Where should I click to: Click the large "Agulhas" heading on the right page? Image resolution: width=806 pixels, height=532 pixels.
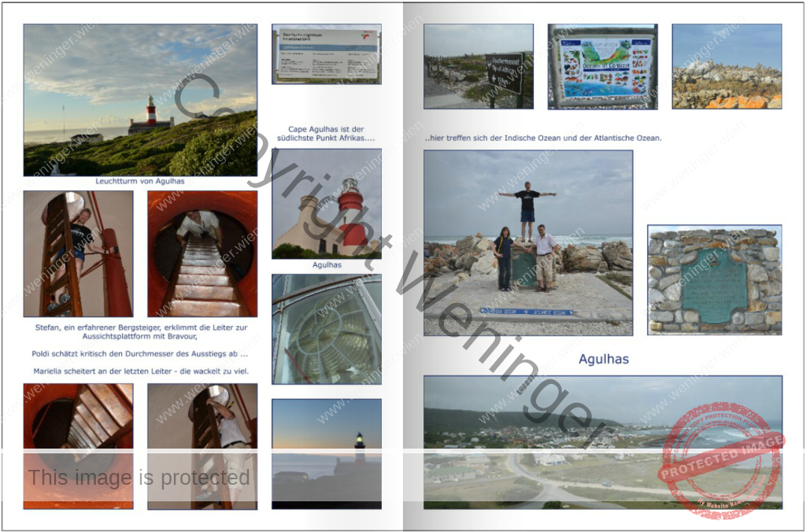point(604,359)
